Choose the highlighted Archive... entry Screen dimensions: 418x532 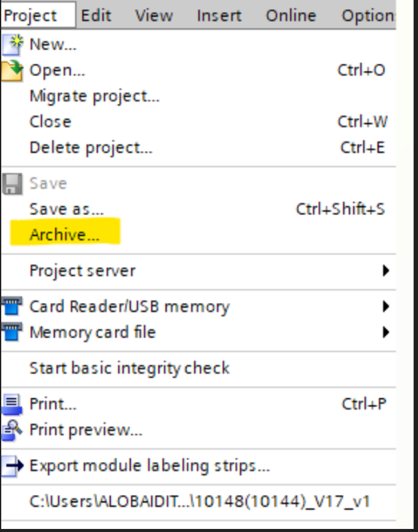[x=64, y=235]
